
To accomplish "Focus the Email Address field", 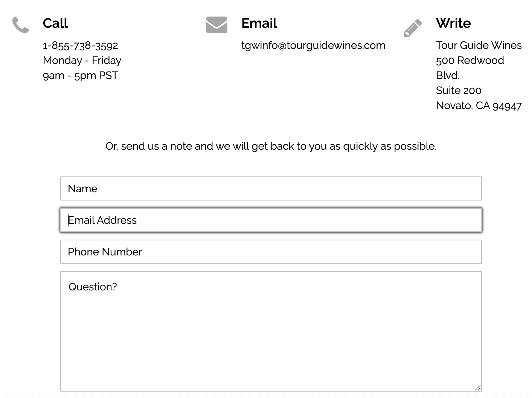I will [x=271, y=220].
